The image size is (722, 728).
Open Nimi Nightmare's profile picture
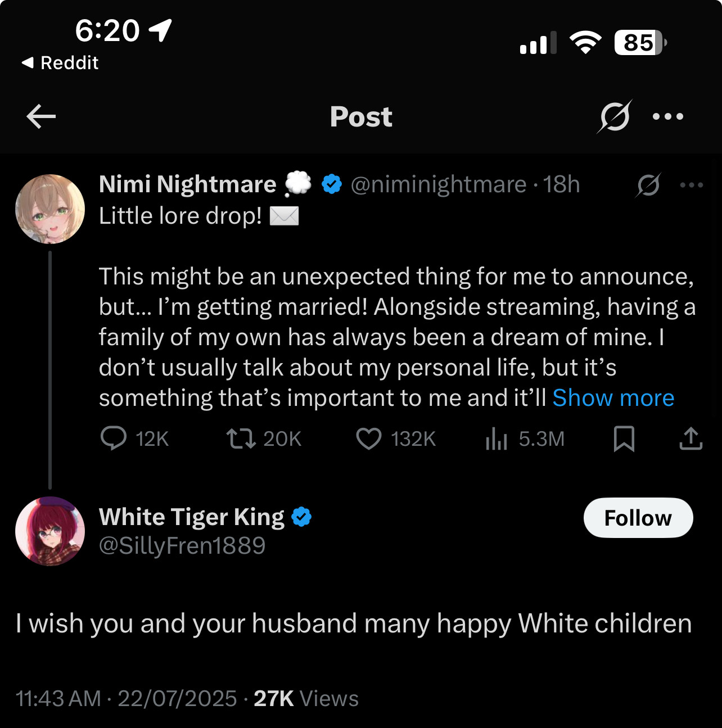50,209
